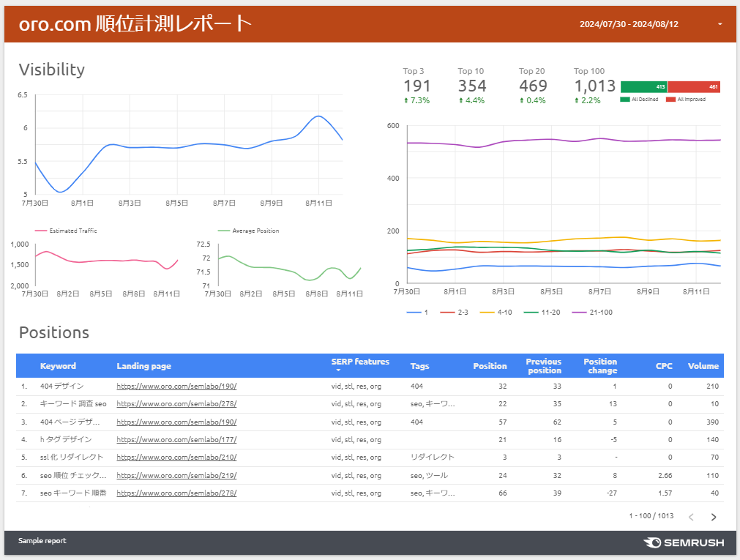The width and height of the screenshot is (740, 560).
Task: Toggle the 2-3 series in legend
Action: coord(454,312)
